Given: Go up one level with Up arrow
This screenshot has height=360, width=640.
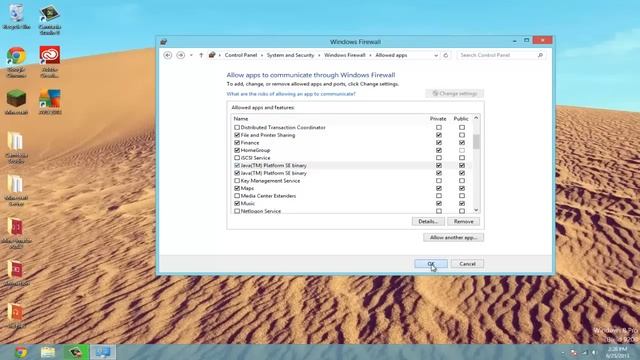Looking at the screenshot, I should (201, 55).
